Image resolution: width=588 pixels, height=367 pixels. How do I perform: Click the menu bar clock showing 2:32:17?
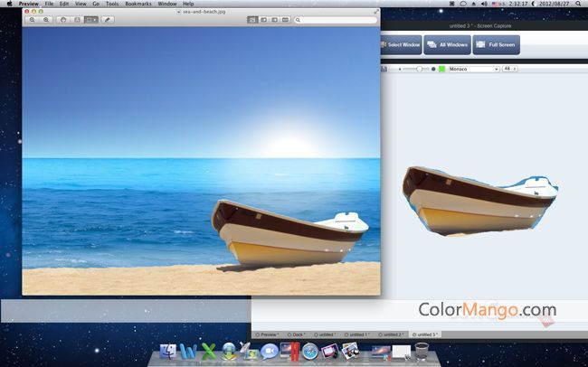coord(518,4)
